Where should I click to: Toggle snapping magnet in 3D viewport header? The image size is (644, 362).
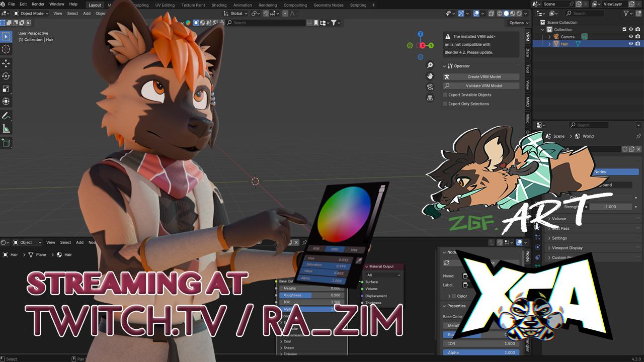pos(266,14)
